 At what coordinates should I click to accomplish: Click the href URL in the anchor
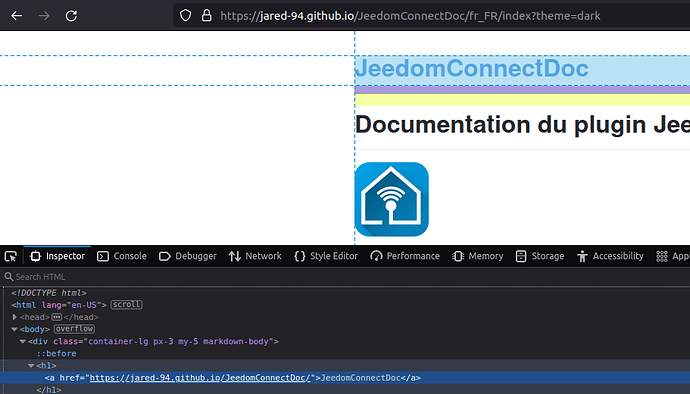pyautogui.click(x=200, y=378)
